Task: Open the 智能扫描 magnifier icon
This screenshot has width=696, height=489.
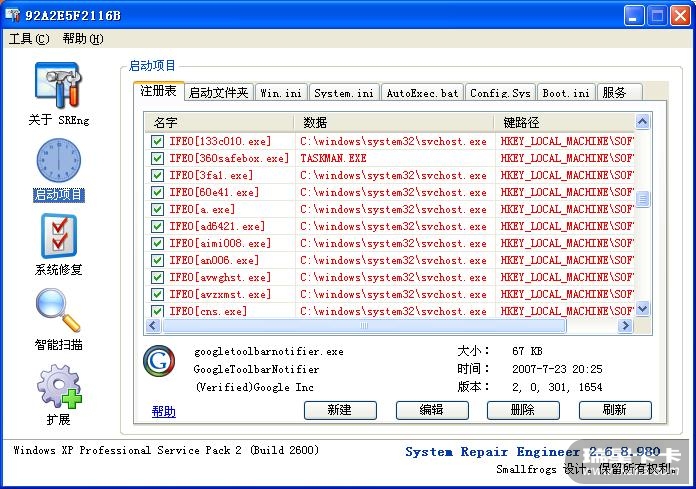Action: click(x=59, y=310)
